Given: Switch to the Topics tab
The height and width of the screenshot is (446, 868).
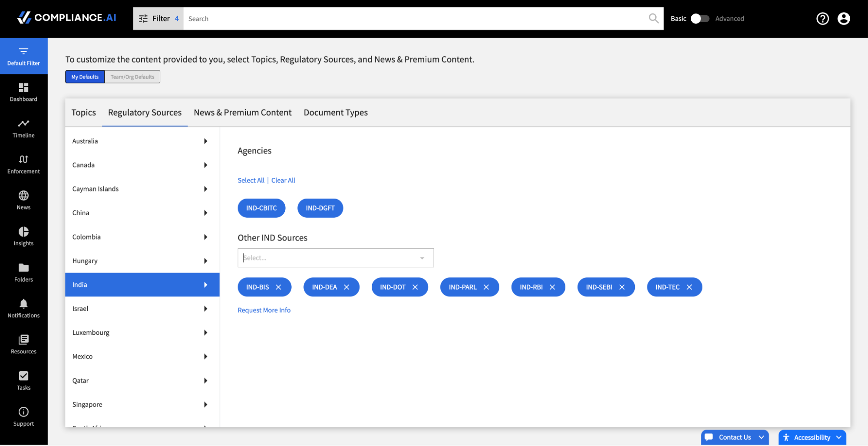Looking at the screenshot, I should click(84, 113).
